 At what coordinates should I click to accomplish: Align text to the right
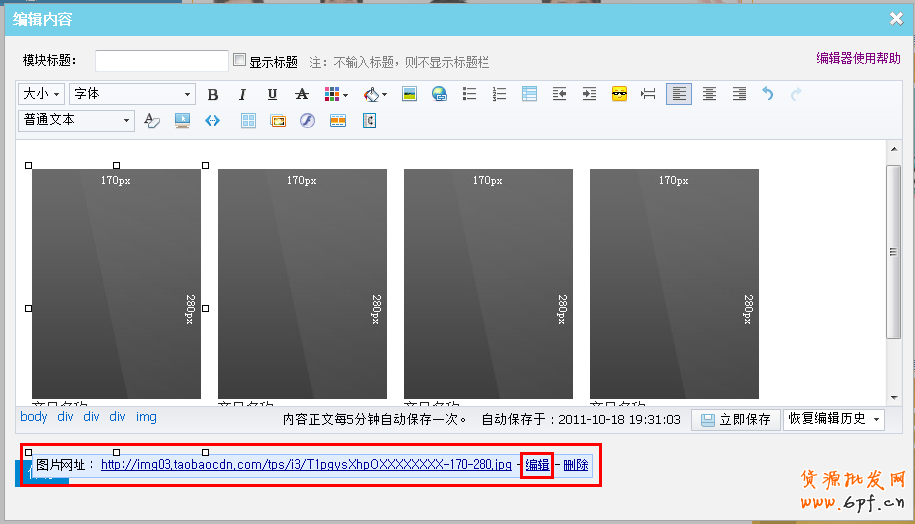(x=739, y=94)
